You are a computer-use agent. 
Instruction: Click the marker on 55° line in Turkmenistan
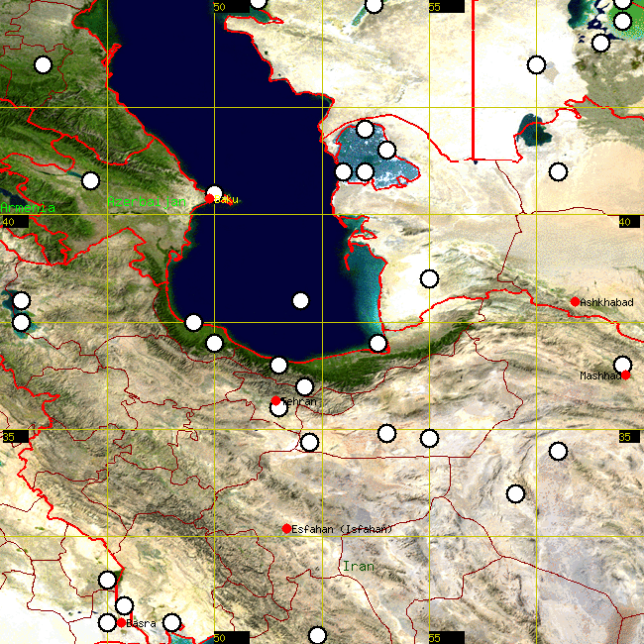(429, 278)
